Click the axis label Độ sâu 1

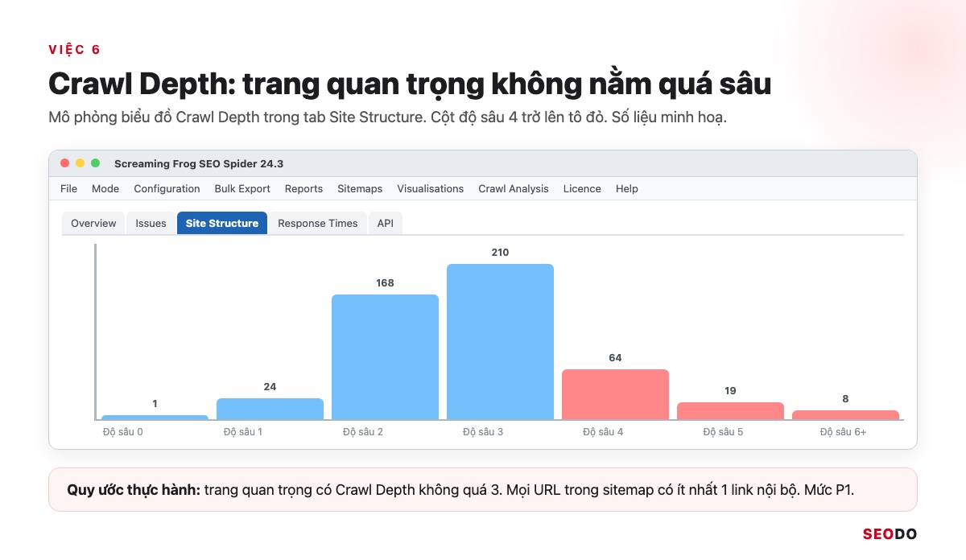click(x=243, y=432)
